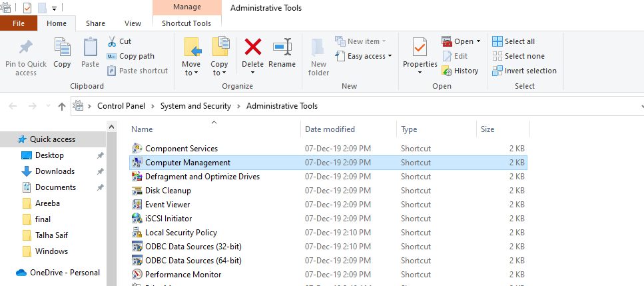Click Administrative Tools breadcrumb segment

click(x=282, y=106)
